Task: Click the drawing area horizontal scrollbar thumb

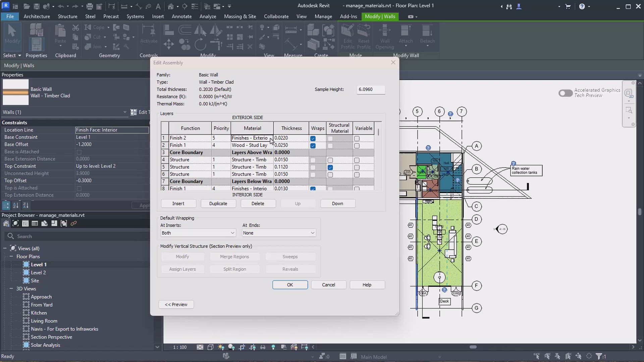Action: 473,347
